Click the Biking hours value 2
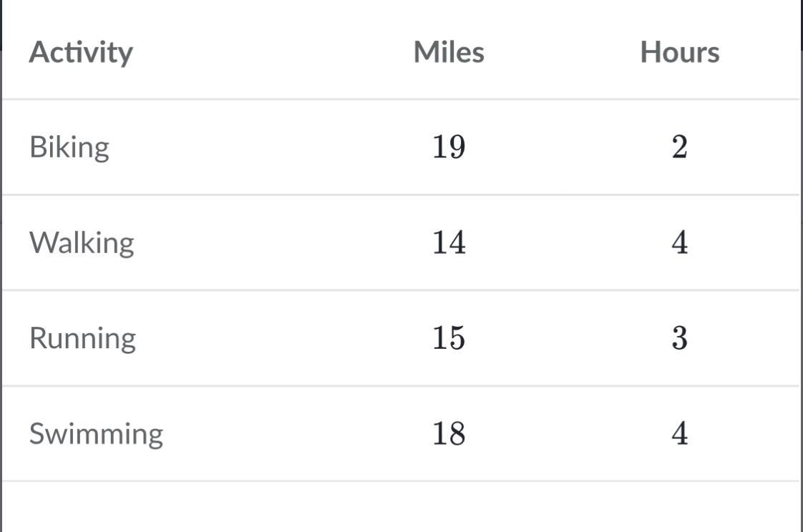This screenshot has height=532, width=803. coord(679,147)
